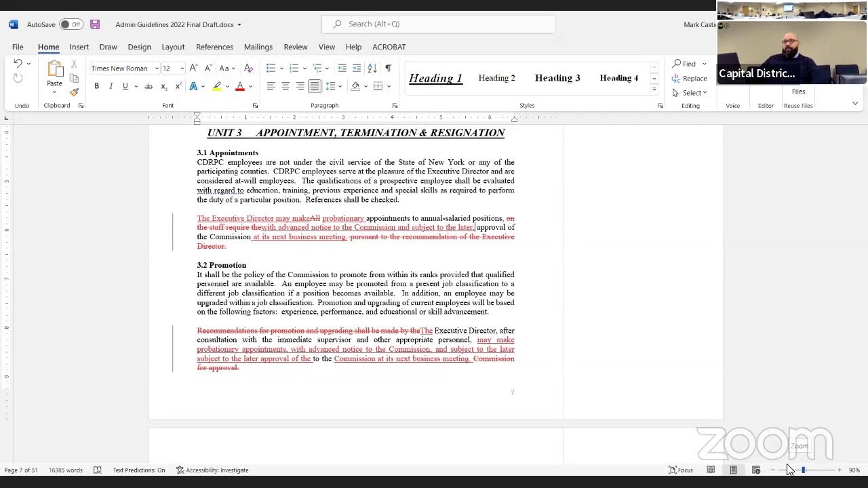Open the File menu
868x488 pixels.
click(x=18, y=47)
